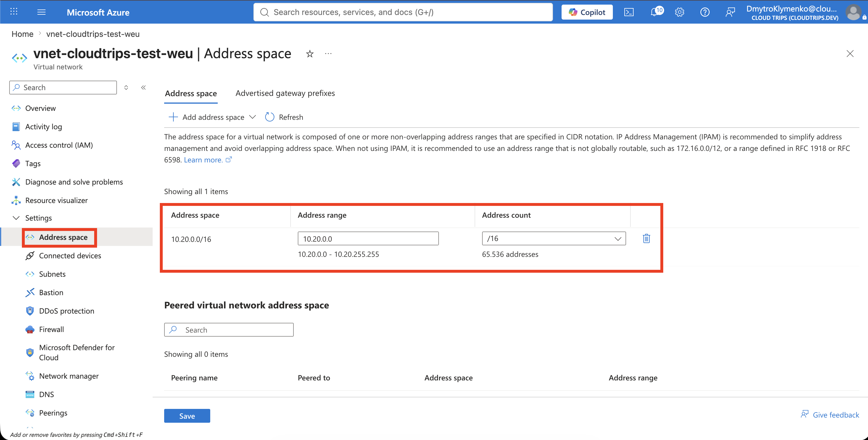Open Microsoft Defender for Cloud

77,352
